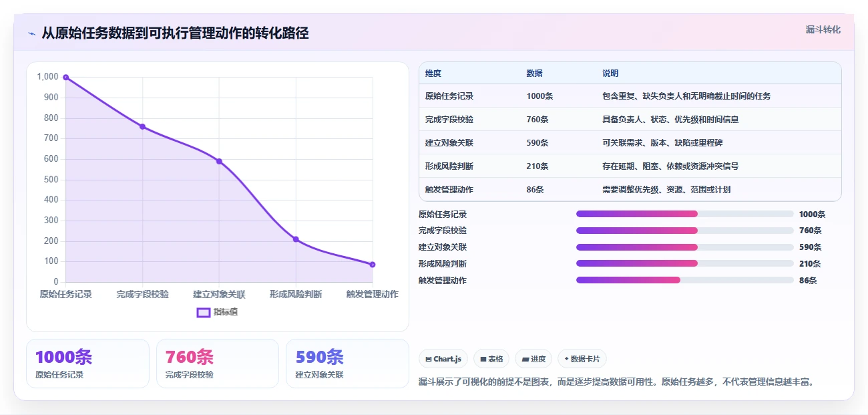Click the description 具备负责人、状态、优先级和时间信息

[x=670, y=120]
